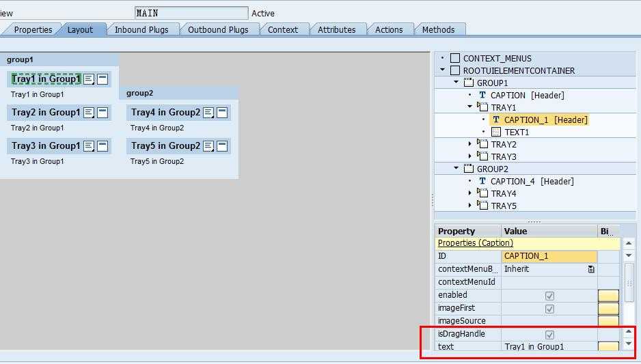
Task: Expand the TRAY3 tree node arrow
Action: pyautogui.click(x=469, y=156)
